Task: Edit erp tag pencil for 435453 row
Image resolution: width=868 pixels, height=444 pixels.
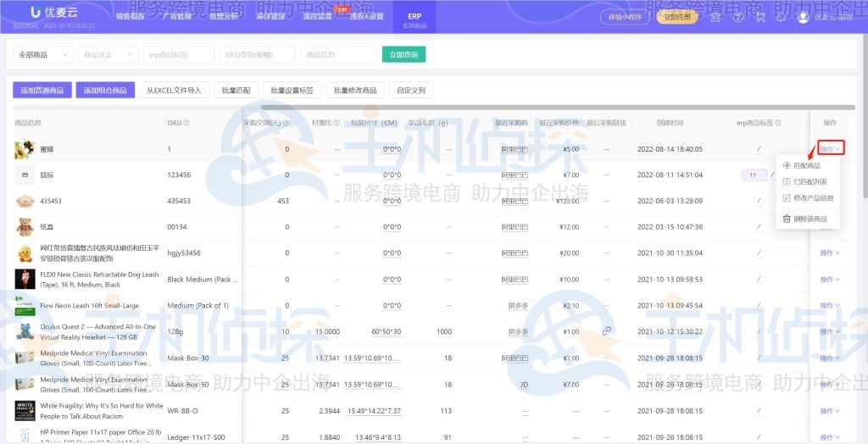Action: point(759,201)
